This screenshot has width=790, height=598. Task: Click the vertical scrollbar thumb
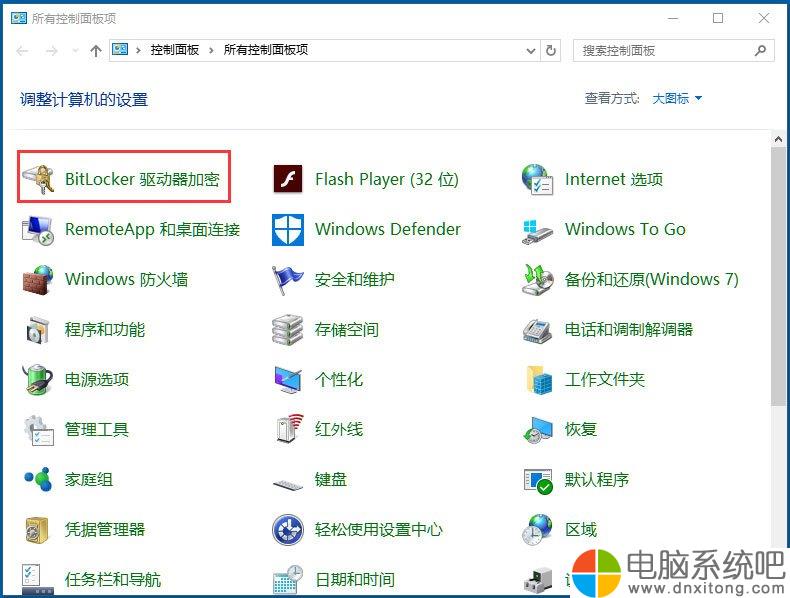pos(778,276)
